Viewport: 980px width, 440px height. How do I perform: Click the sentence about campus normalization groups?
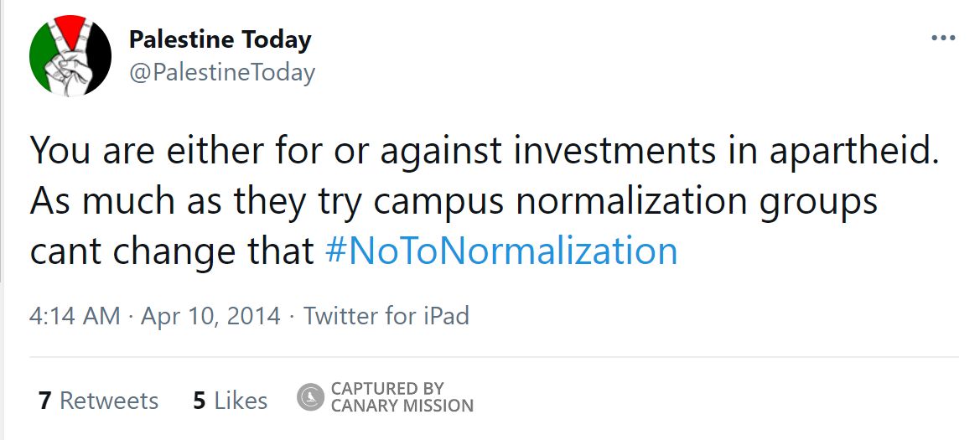pos(453,201)
